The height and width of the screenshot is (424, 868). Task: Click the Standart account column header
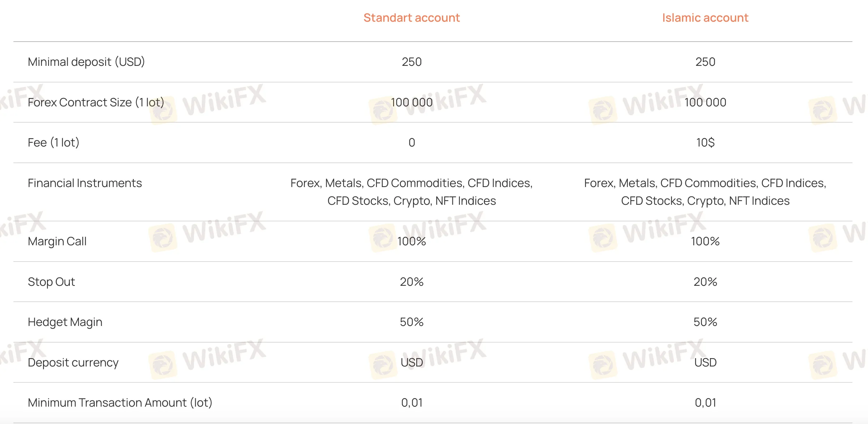[412, 18]
